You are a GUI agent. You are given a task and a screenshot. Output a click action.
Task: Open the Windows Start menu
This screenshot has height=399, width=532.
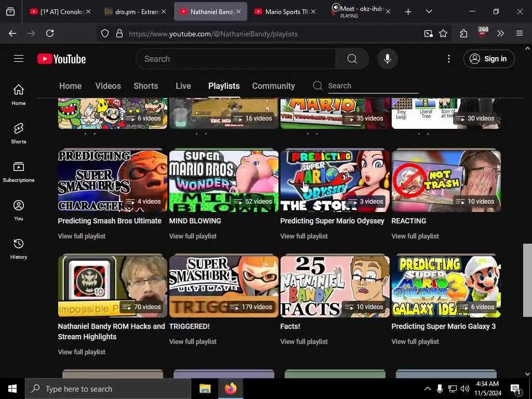tap(12, 389)
